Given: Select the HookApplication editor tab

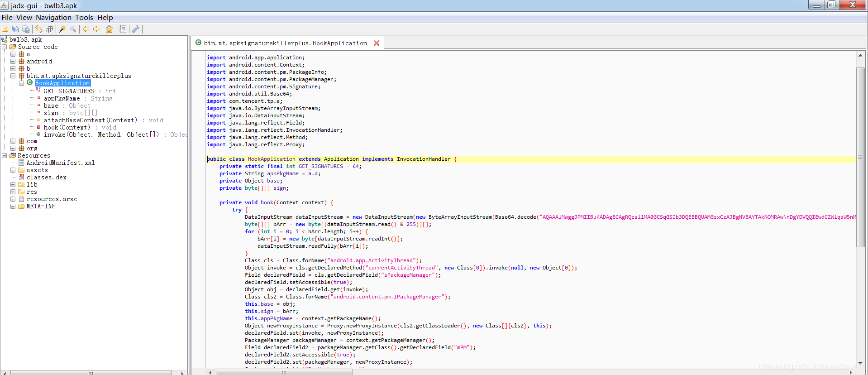Looking at the screenshot, I should [x=287, y=43].
